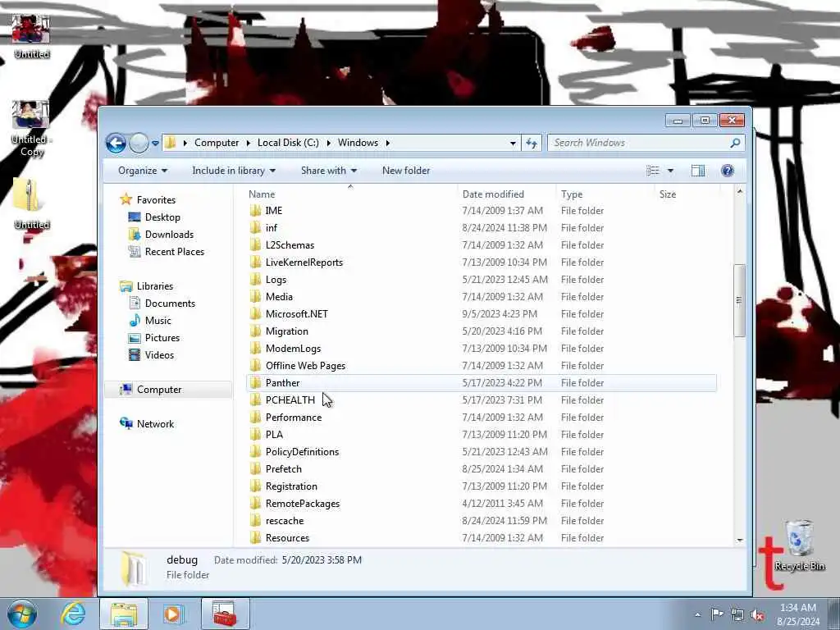
Task: Select the inf folder icon
Action: (x=256, y=228)
